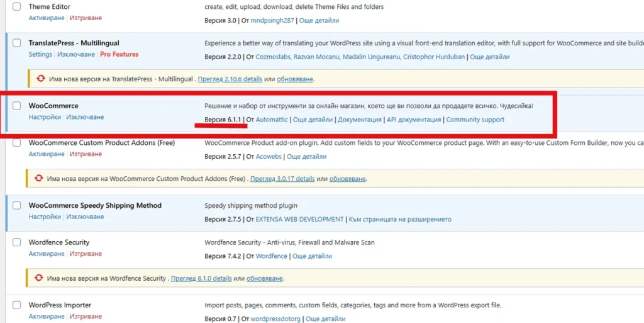Deactivate WooCommerce via Изключване

click(85, 117)
